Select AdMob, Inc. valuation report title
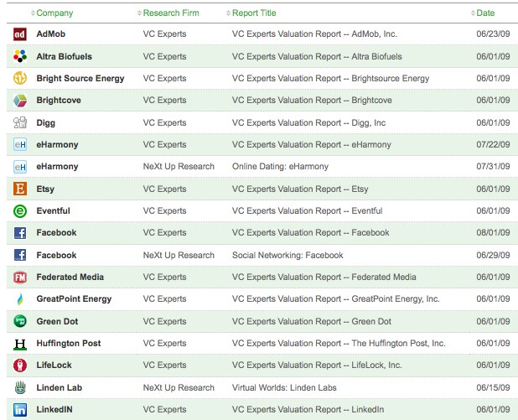 tap(314, 34)
